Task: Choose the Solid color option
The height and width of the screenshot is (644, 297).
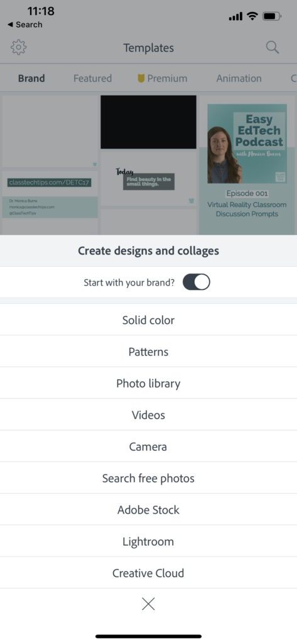Action: [148, 320]
